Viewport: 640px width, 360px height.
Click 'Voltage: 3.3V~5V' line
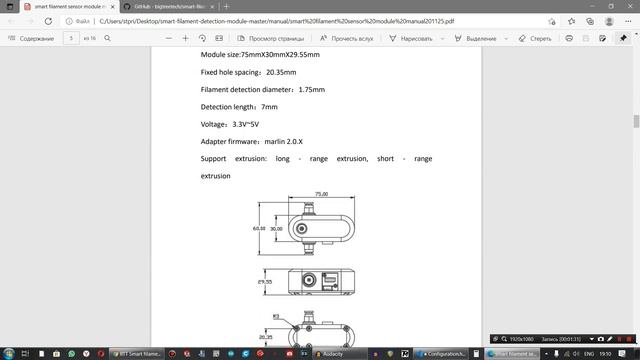point(229,124)
